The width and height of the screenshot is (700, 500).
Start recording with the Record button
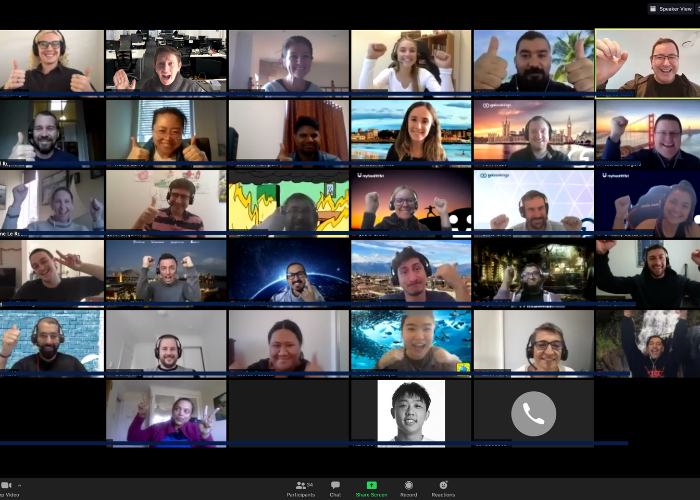point(408,487)
